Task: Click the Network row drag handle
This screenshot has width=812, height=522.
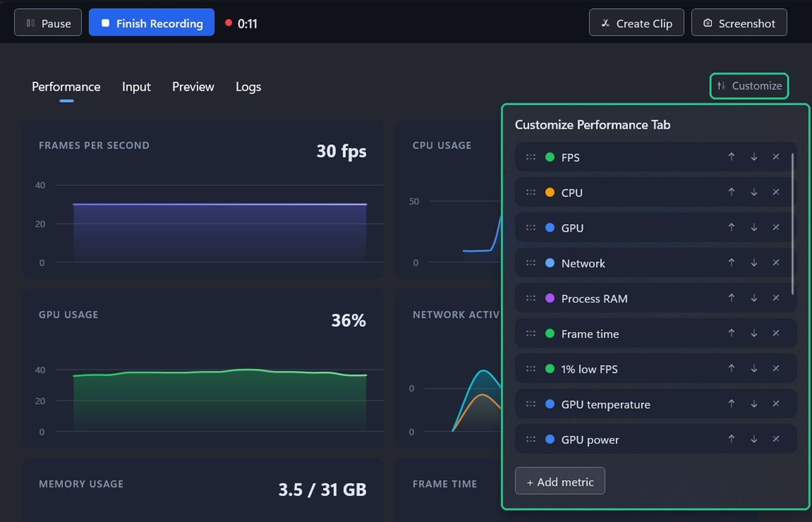Action: click(x=531, y=263)
